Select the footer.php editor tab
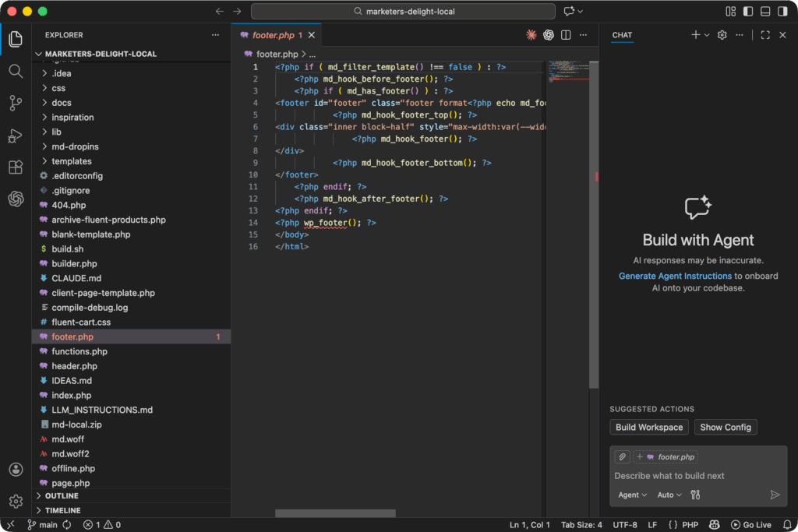 tap(273, 35)
